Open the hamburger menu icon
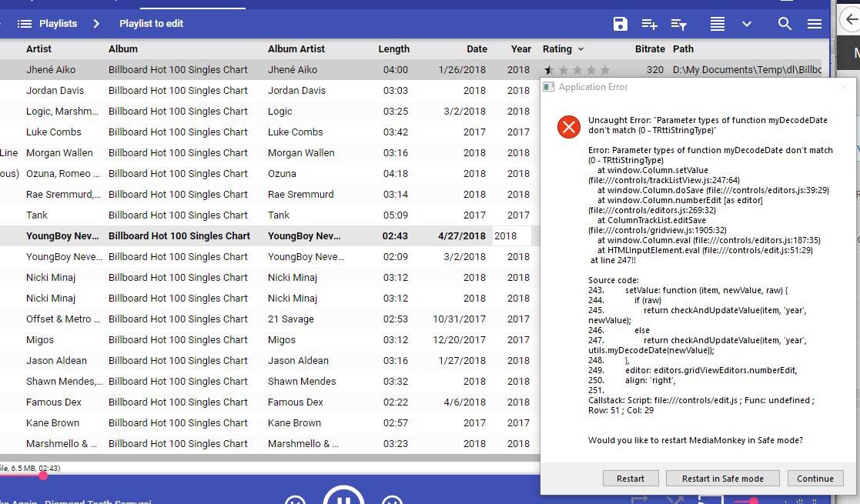The height and width of the screenshot is (504, 860). (x=815, y=24)
